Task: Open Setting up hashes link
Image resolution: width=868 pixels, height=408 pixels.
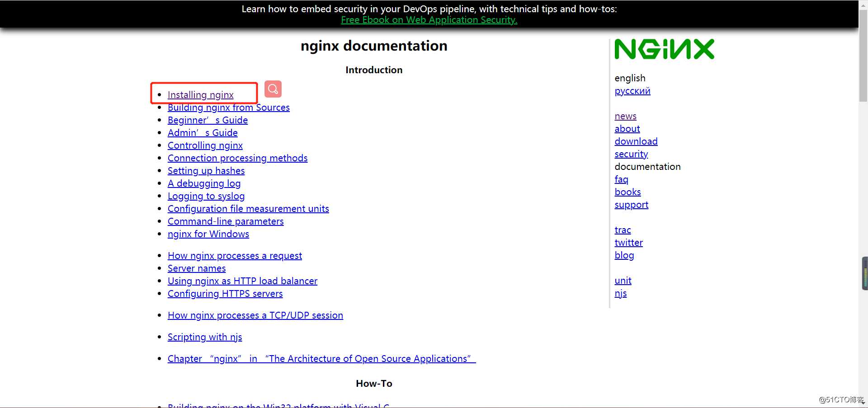Action: [x=206, y=171]
